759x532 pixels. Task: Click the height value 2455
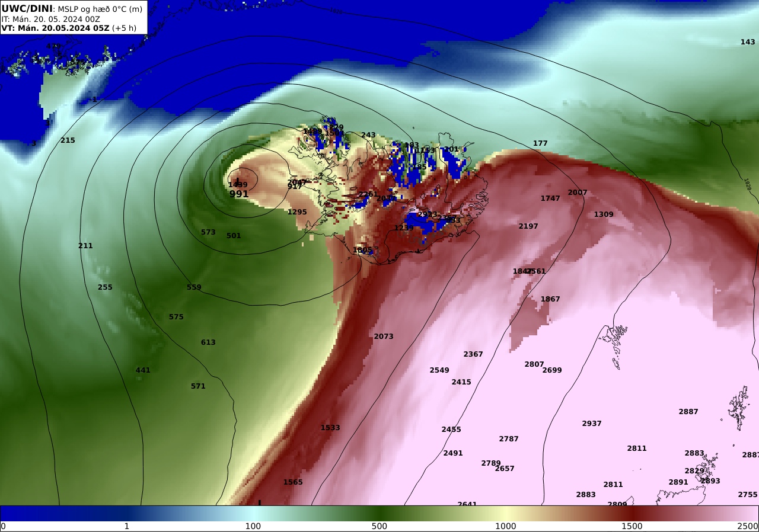click(451, 430)
